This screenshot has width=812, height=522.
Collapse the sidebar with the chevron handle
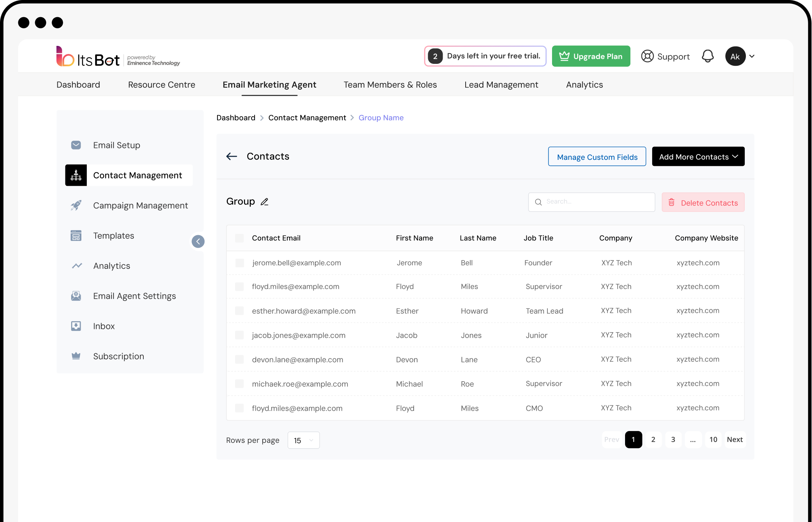click(198, 241)
